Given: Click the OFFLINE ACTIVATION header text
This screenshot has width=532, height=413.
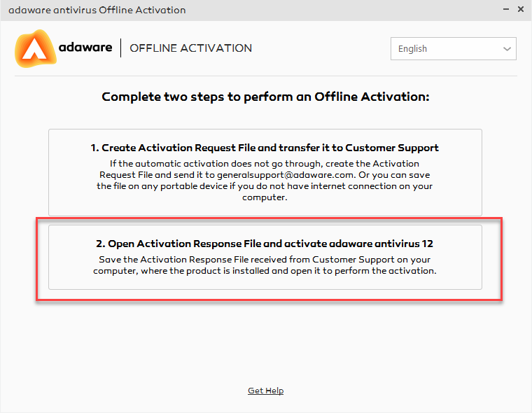Looking at the screenshot, I should click(x=191, y=48).
